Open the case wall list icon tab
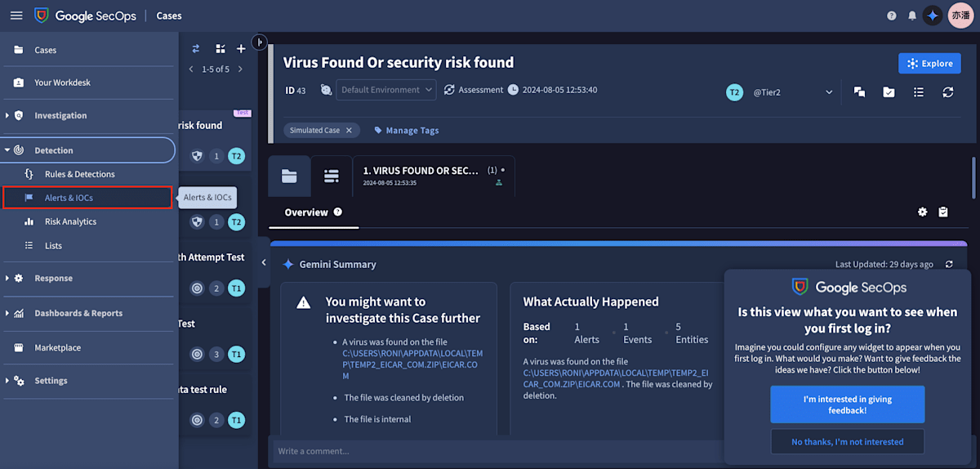Image resolution: width=980 pixels, height=469 pixels. (331, 176)
